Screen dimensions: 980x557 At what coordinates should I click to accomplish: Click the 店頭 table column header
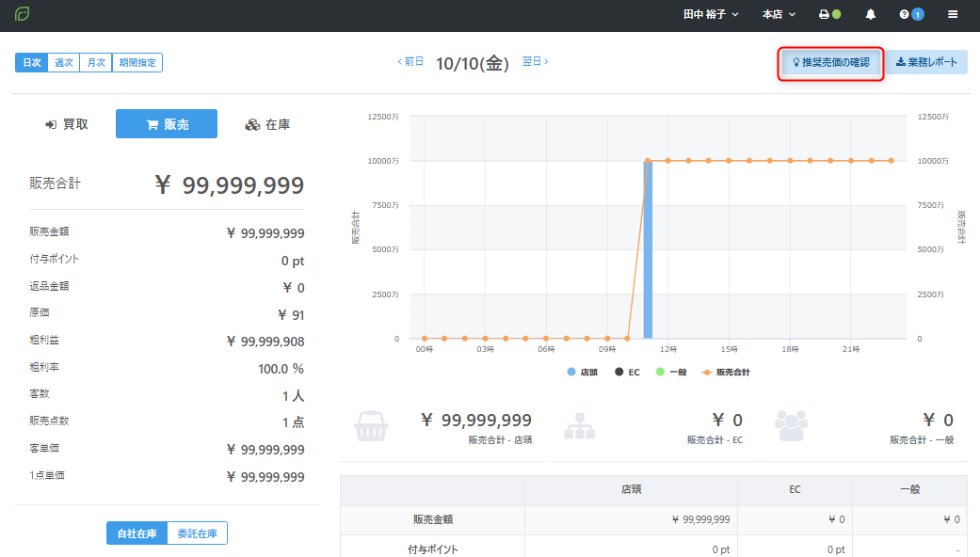click(x=632, y=489)
